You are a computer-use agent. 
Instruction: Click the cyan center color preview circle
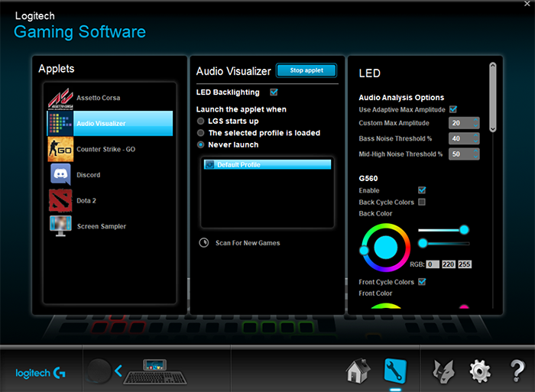click(x=385, y=248)
